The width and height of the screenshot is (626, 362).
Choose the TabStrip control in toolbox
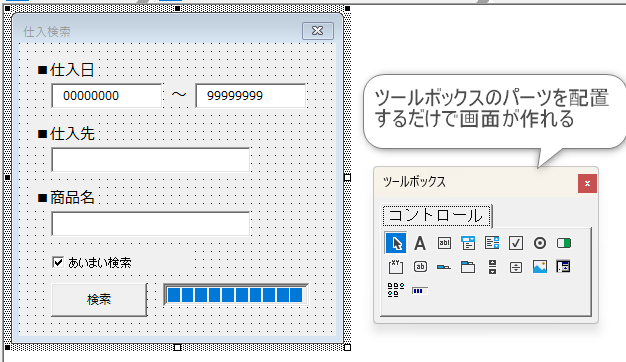pos(444,267)
